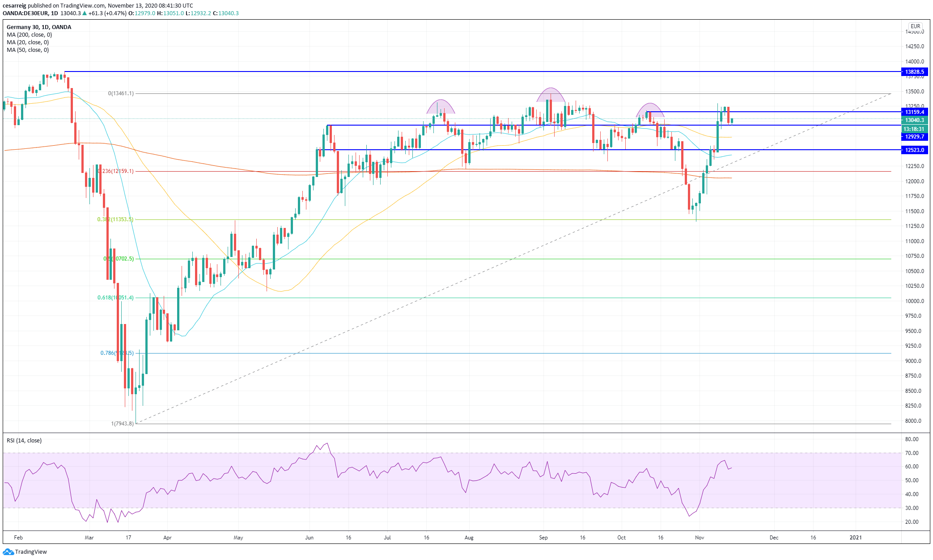The image size is (933, 560).
Task: Click the 2021 label on time axis
Action: click(x=855, y=538)
